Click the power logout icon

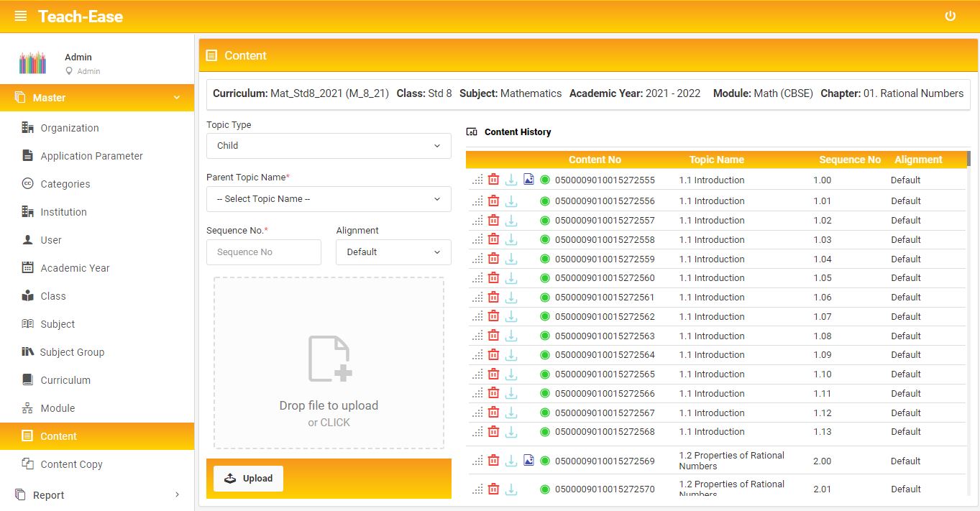(x=951, y=16)
